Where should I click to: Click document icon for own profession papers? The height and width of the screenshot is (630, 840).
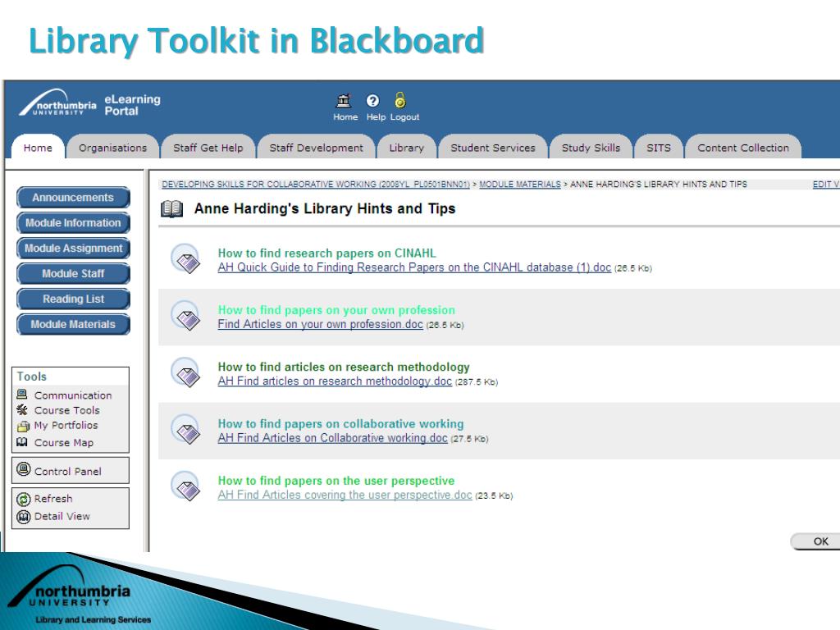tap(185, 316)
